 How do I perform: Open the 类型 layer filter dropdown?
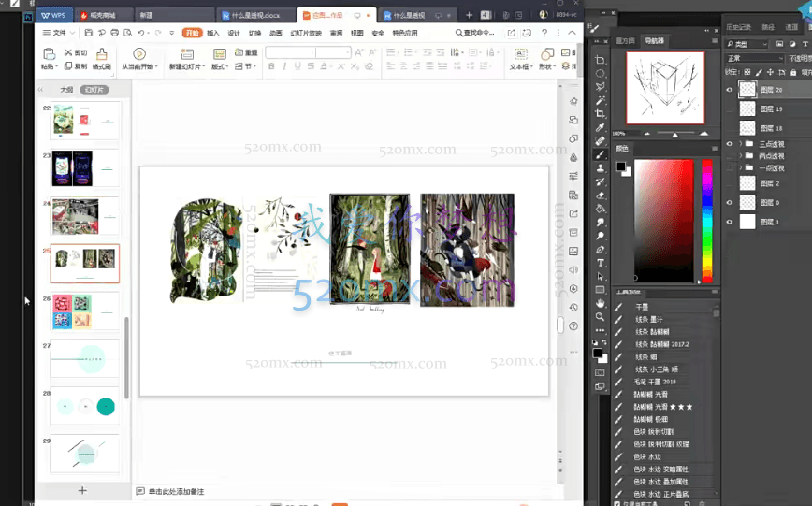pyautogui.click(x=747, y=44)
